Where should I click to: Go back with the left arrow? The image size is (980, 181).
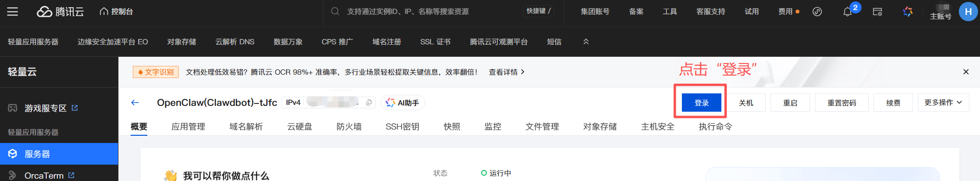[x=135, y=103]
